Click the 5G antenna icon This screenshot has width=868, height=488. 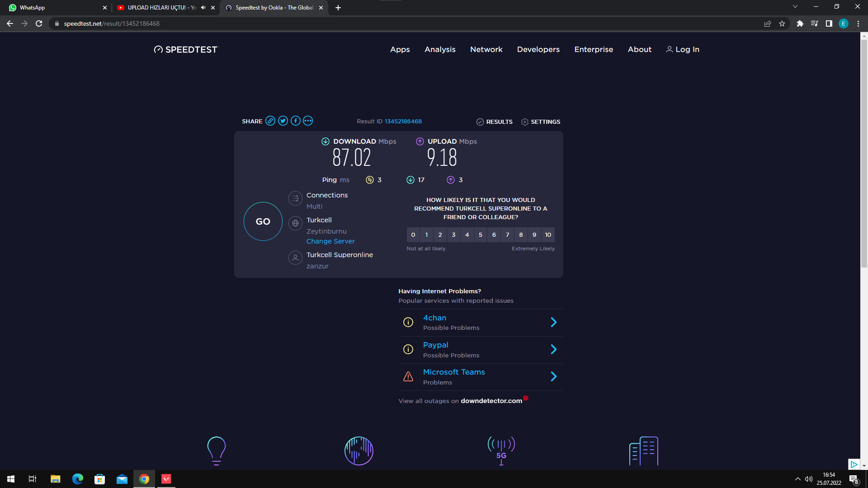tap(501, 451)
